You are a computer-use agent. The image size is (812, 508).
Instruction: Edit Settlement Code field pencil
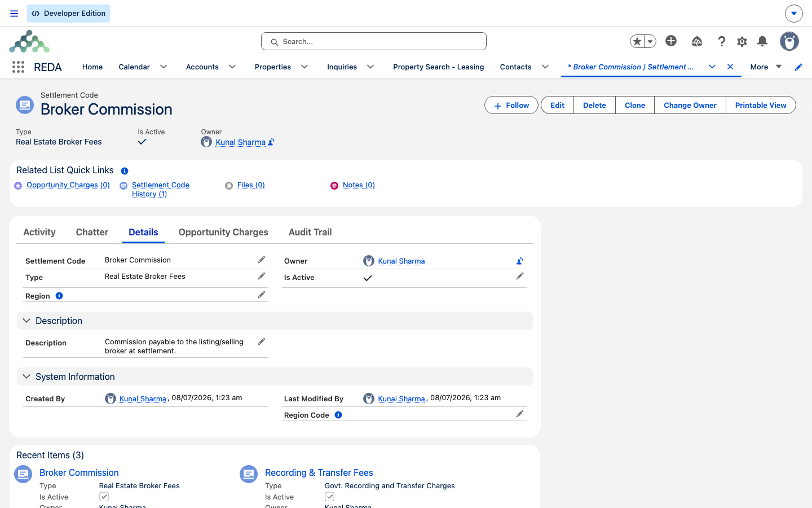point(262,260)
